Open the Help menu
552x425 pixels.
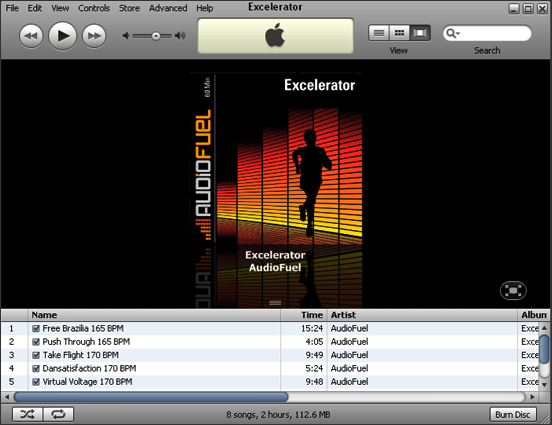205,8
